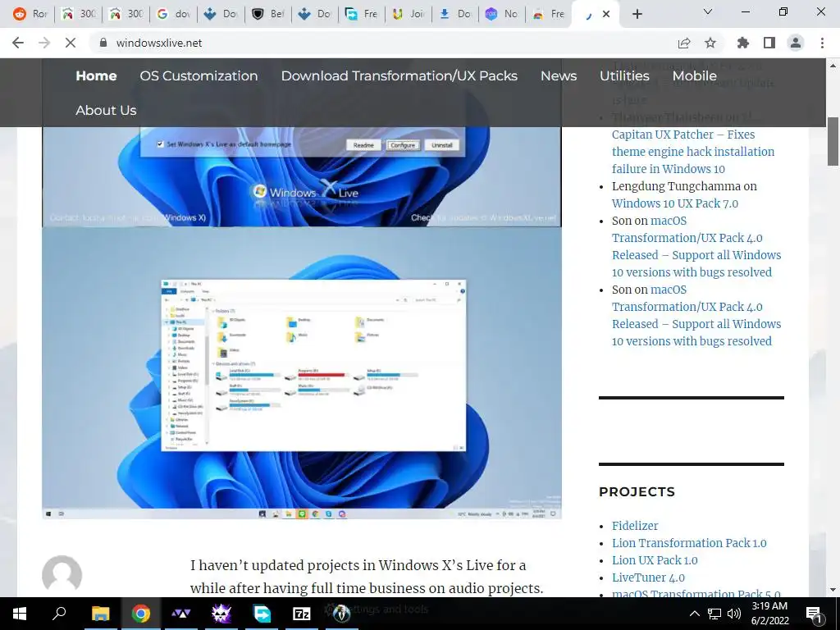
Task: Go back to the previous page
Action: [18, 43]
